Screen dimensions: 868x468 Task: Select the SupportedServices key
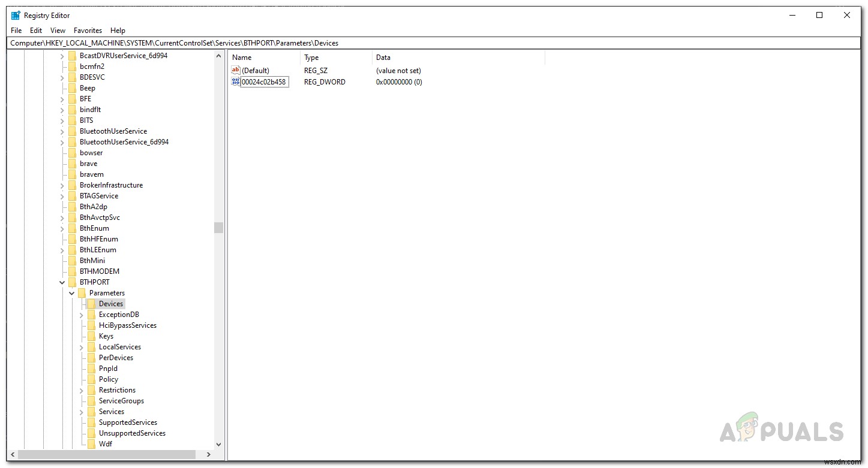pyautogui.click(x=128, y=422)
